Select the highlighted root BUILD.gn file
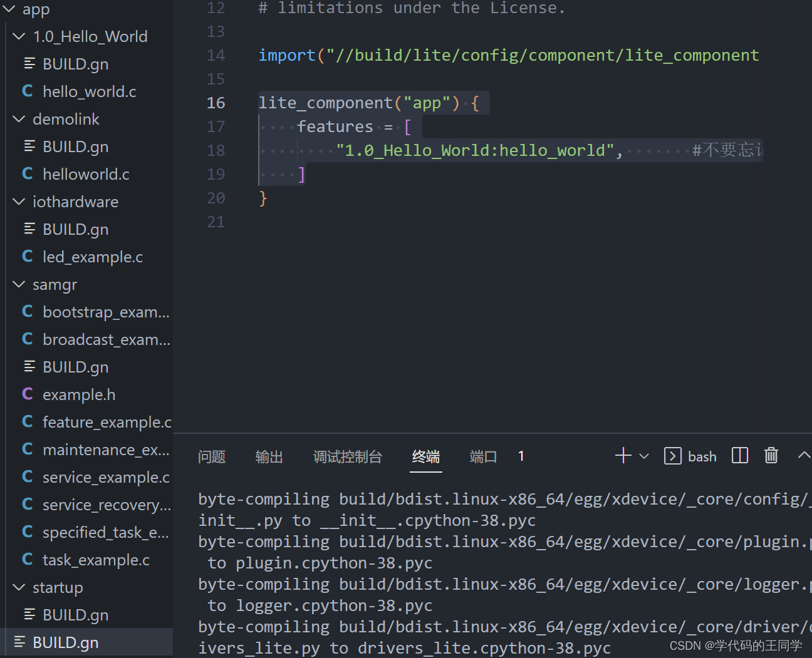The height and width of the screenshot is (658, 812). coord(86,642)
